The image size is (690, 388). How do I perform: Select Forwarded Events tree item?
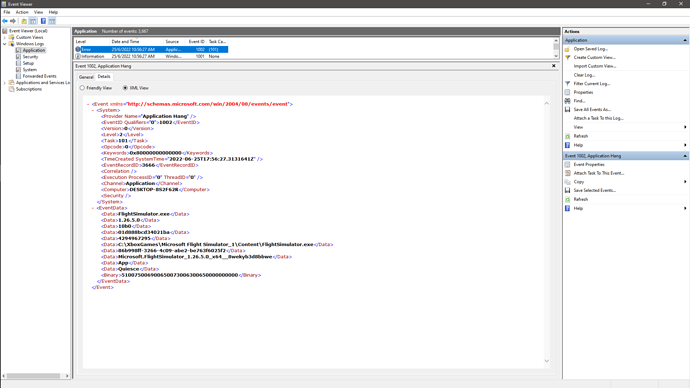tap(40, 76)
